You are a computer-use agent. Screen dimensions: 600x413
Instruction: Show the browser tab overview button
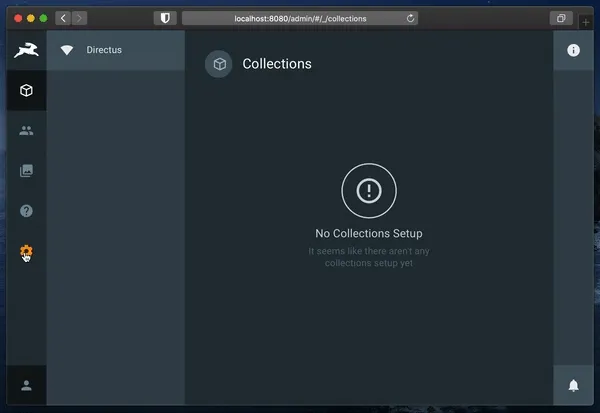[x=561, y=18]
